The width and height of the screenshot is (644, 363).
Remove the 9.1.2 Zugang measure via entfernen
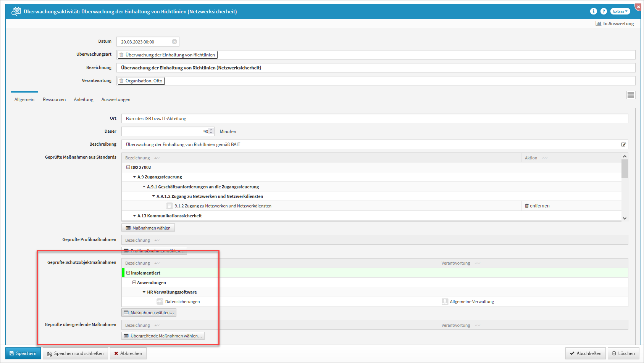537,206
